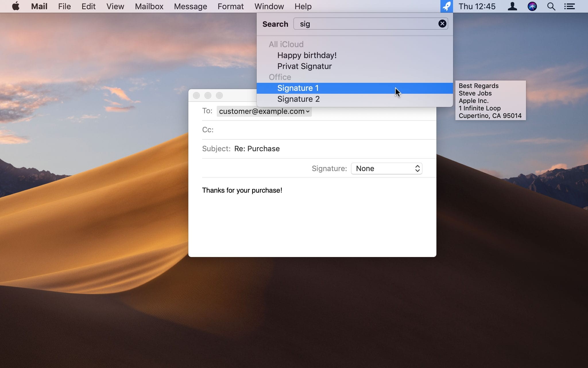Click inside the sig search input field
Viewport: 588px width, 368px height.
pos(345,24)
